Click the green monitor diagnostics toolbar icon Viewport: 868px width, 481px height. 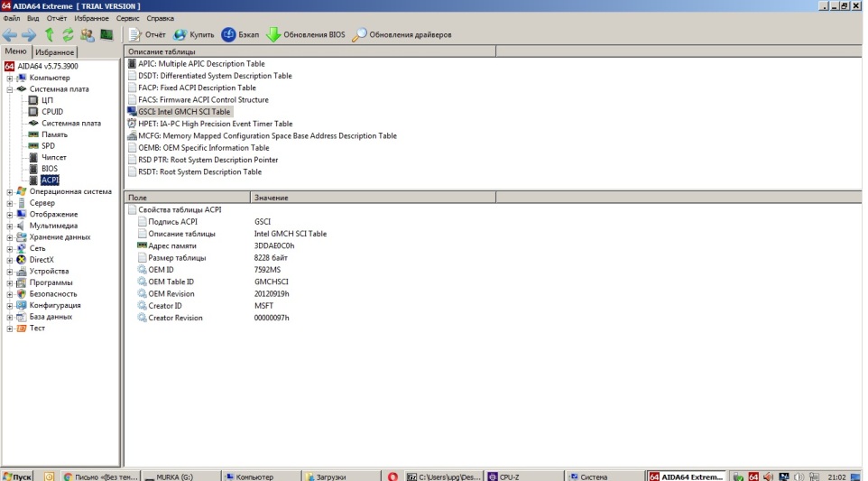pos(106,35)
